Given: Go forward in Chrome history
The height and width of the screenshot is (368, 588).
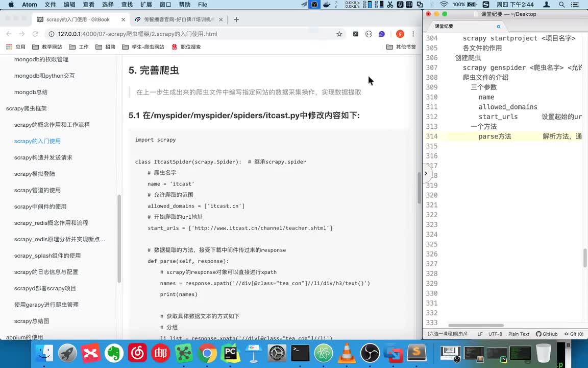Looking at the screenshot, I should click(22, 34).
